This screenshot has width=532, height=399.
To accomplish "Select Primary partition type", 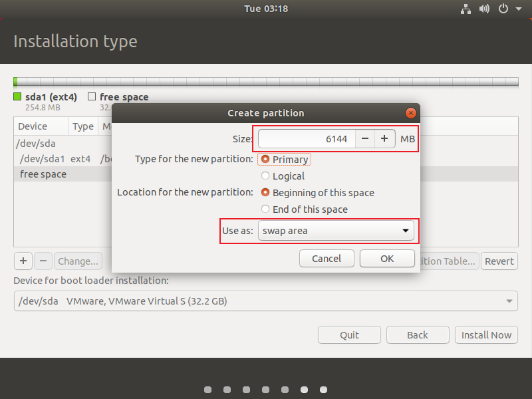I will pos(285,160).
